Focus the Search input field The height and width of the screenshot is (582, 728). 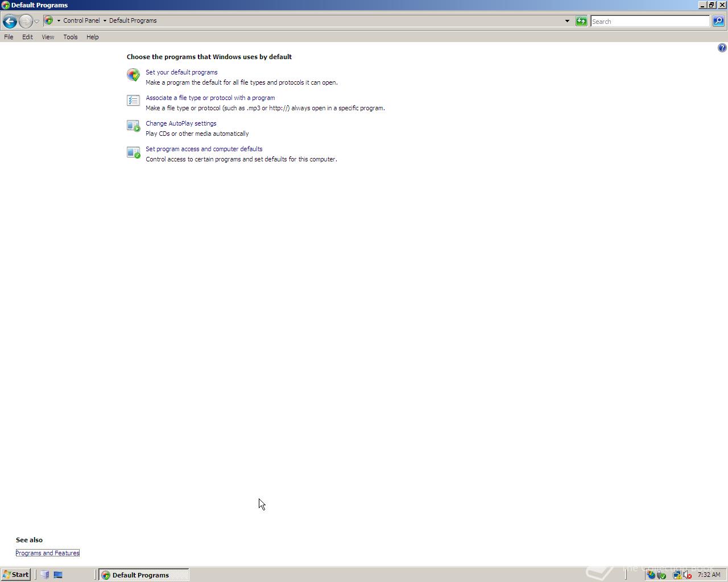pyautogui.click(x=650, y=21)
